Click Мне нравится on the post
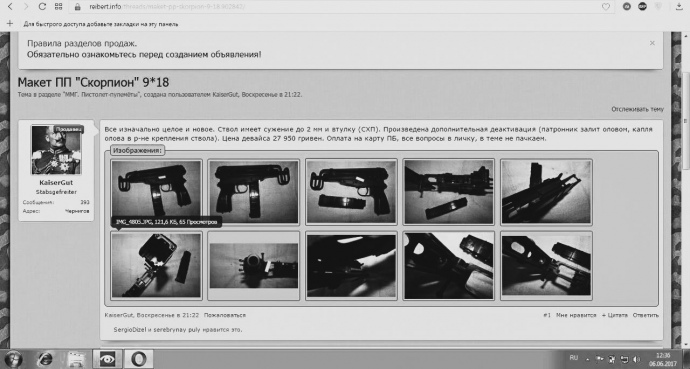Screen dimensions: 690x369 click(x=576, y=315)
